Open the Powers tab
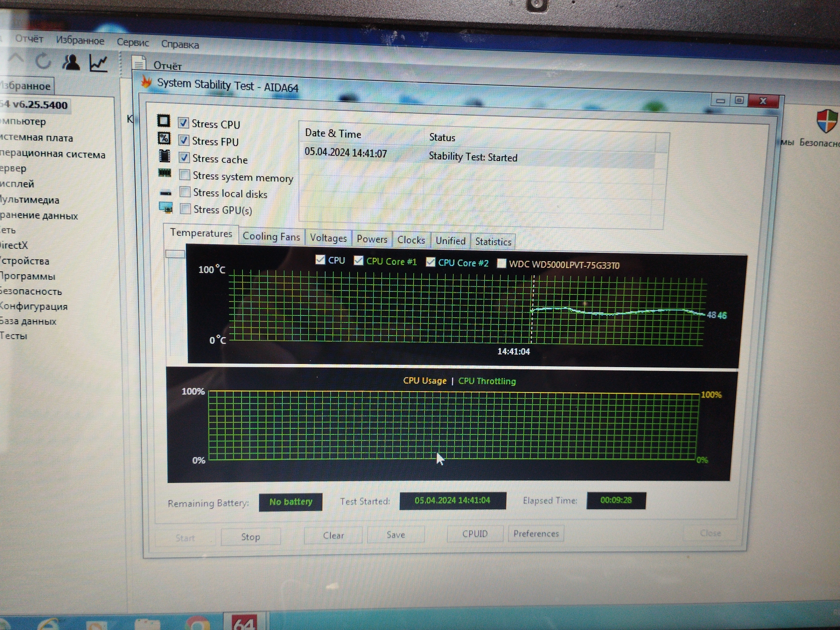This screenshot has width=840, height=630. 372,239
